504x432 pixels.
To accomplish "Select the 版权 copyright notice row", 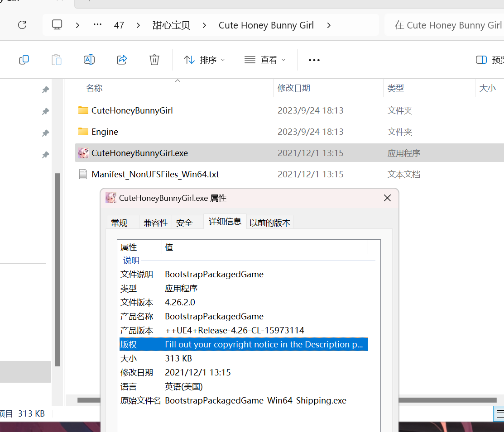I will pyautogui.click(x=244, y=344).
